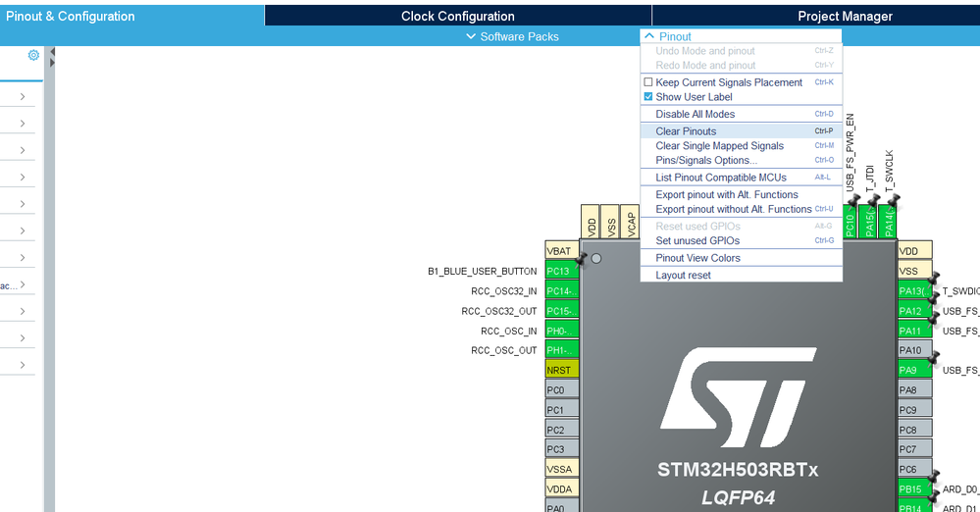The height and width of the screenshot is (512, 980).
Task: Enable Keep Current Signals Placement checkbox
Action: pos(648,81)
